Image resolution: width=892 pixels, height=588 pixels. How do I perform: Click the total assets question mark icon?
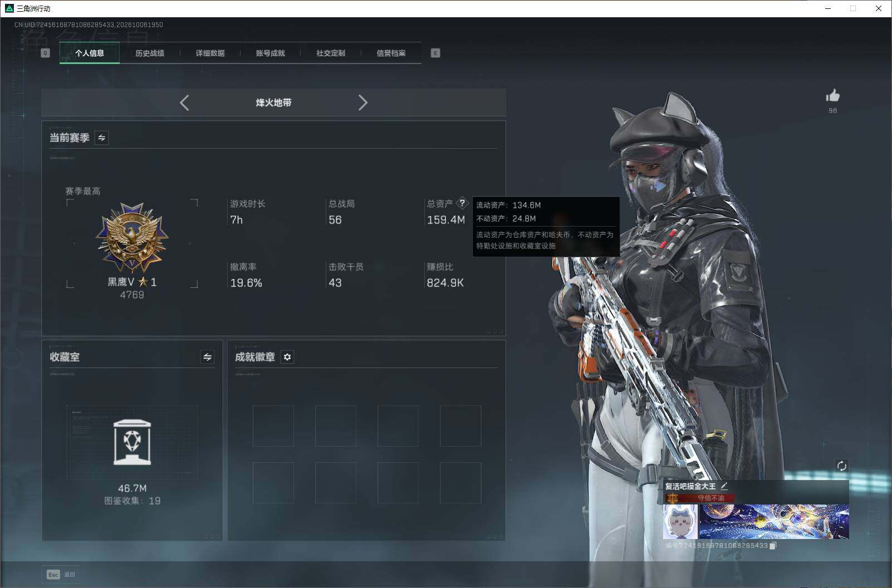click(x=462, y=203)
